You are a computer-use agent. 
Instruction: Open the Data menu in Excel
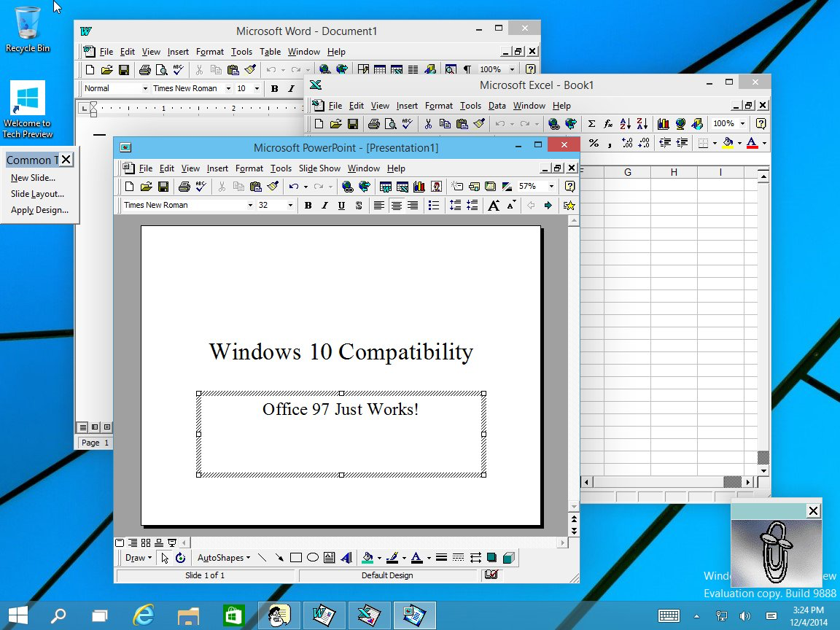tap(497, 106)
